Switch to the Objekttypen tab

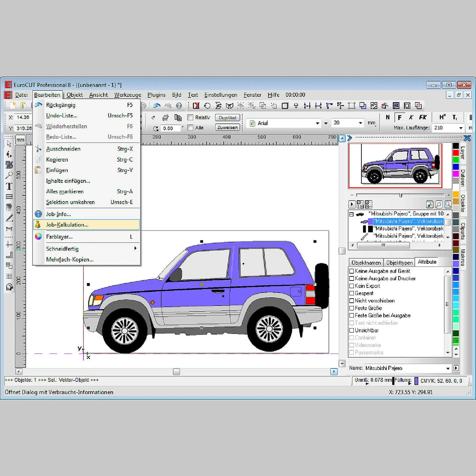[399, 263]
